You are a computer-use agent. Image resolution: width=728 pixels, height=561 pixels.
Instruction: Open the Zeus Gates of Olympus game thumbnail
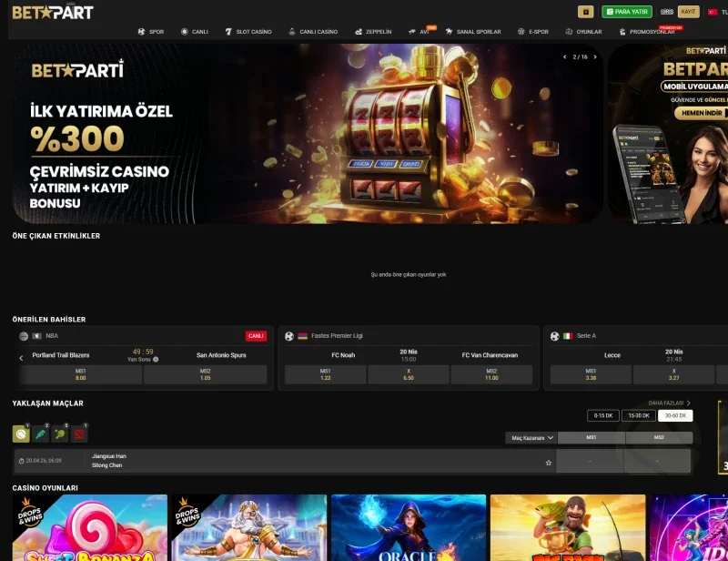point(249,527)
